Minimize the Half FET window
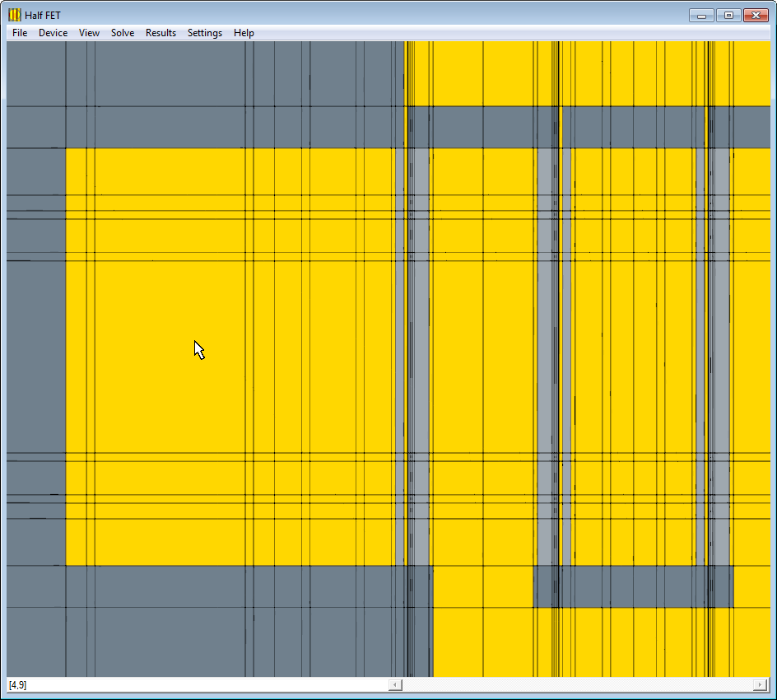 [701, 16]
